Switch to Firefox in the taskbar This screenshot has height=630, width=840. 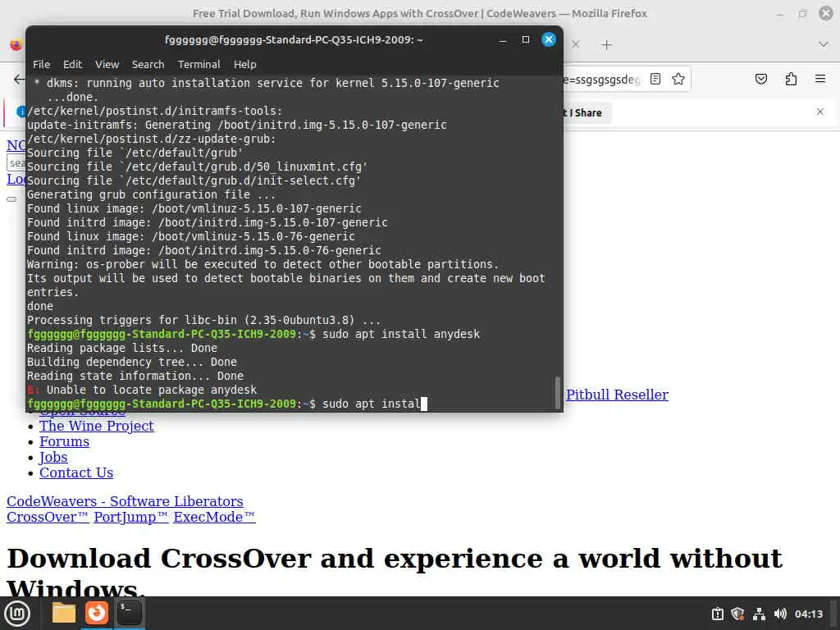tap(97, 613)
